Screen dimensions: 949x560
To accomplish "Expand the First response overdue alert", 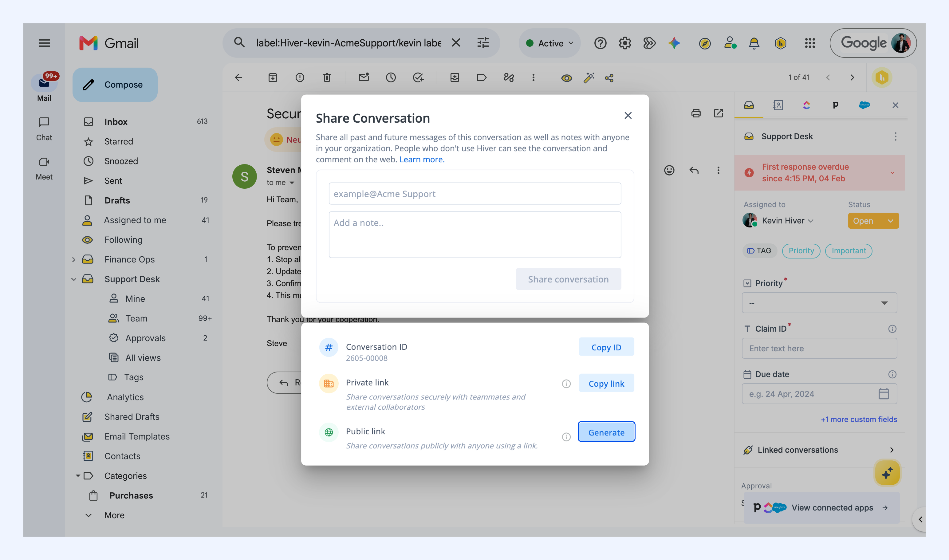I will [x=892, y=173].
